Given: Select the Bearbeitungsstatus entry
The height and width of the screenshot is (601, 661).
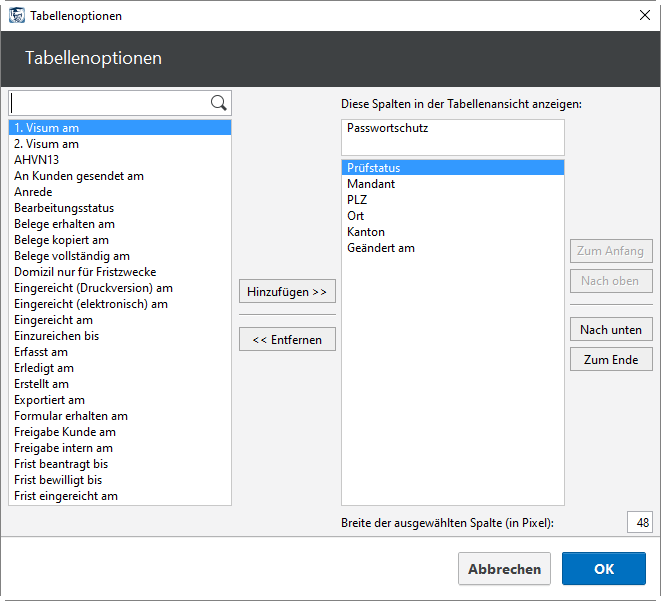Looking at the screenshot, I should (120, 208).
